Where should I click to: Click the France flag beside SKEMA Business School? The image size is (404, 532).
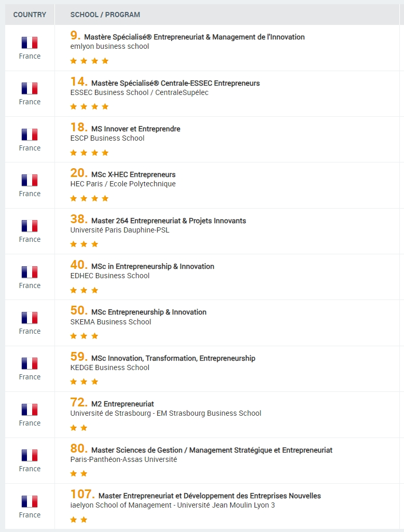click(30, 318)
